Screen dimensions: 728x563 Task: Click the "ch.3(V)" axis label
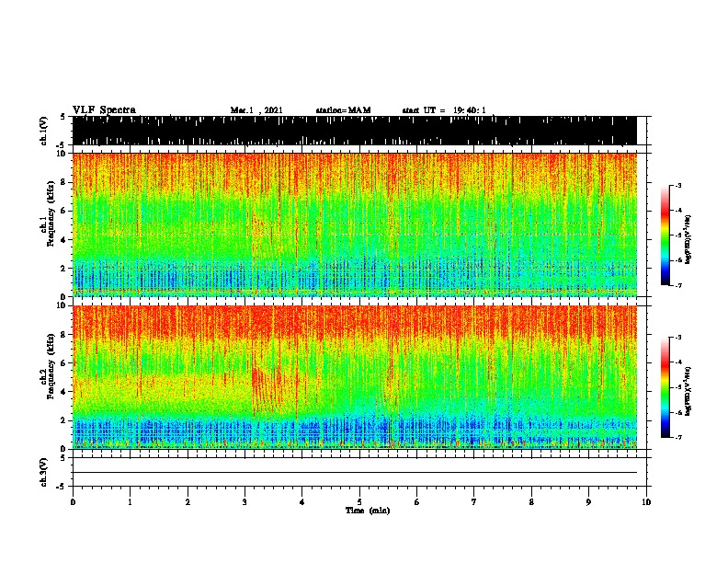pos(43,473)
